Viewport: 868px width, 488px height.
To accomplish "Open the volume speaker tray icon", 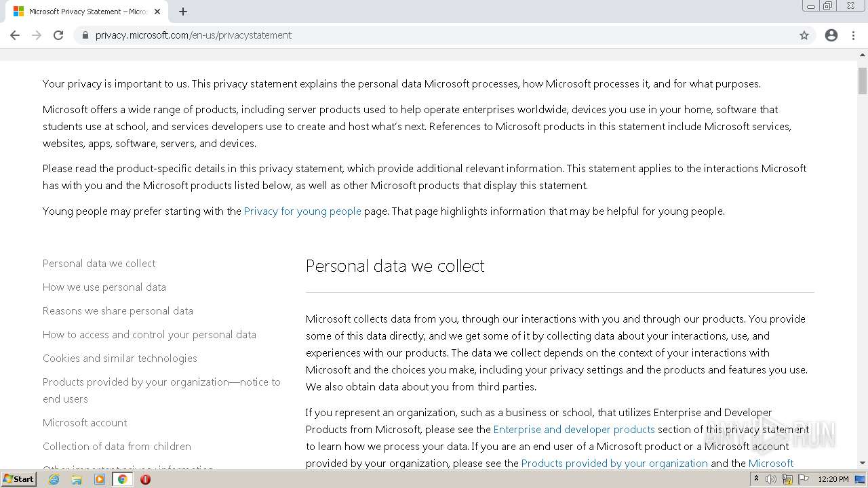I will pos(771,479).
